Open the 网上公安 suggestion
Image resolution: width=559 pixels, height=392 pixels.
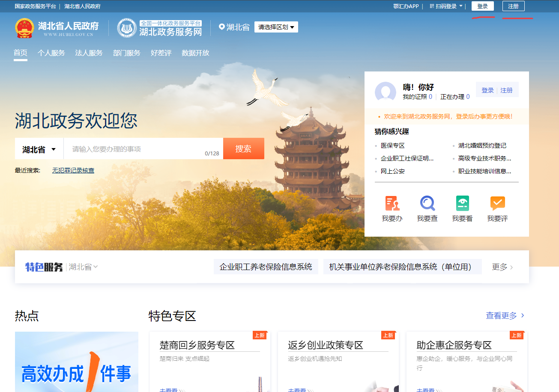[x=393, y=171]
